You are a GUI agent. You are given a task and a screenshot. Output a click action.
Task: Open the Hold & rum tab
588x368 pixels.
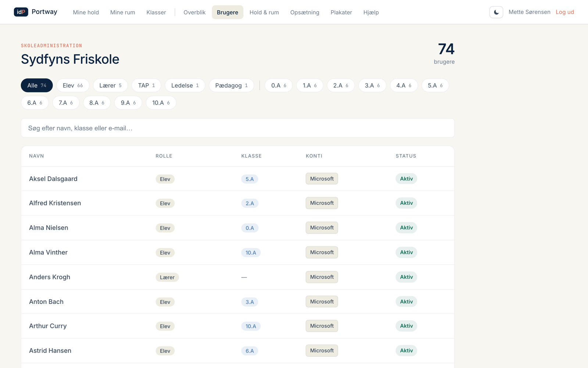click(x=264, y=12)
